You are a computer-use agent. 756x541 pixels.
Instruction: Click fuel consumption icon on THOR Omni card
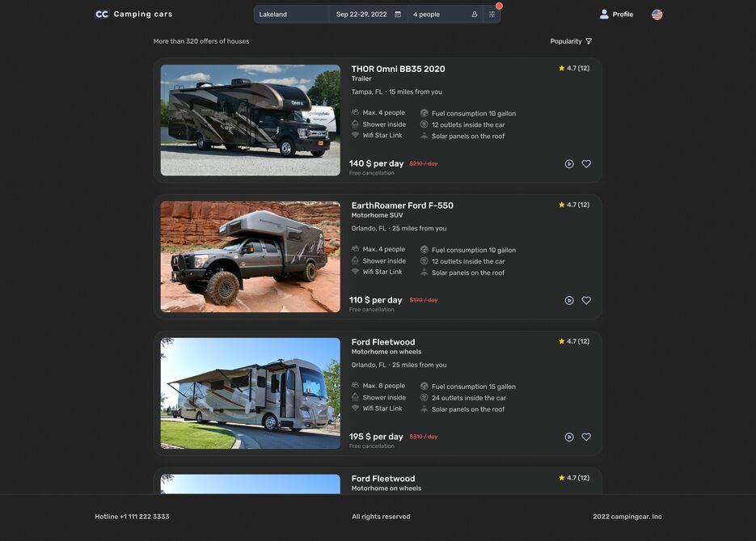(424, 113)
